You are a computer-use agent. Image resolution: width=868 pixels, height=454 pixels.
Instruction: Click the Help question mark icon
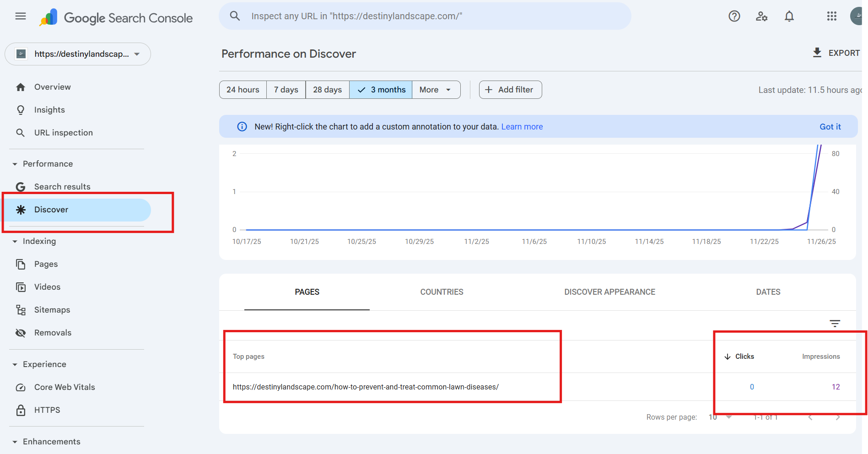[734, 16]
